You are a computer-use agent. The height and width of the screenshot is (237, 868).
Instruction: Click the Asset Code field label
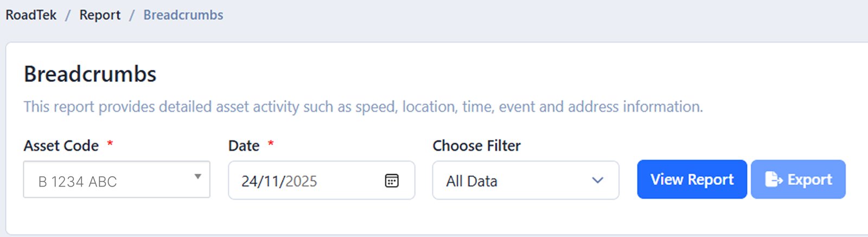[61, 146]
